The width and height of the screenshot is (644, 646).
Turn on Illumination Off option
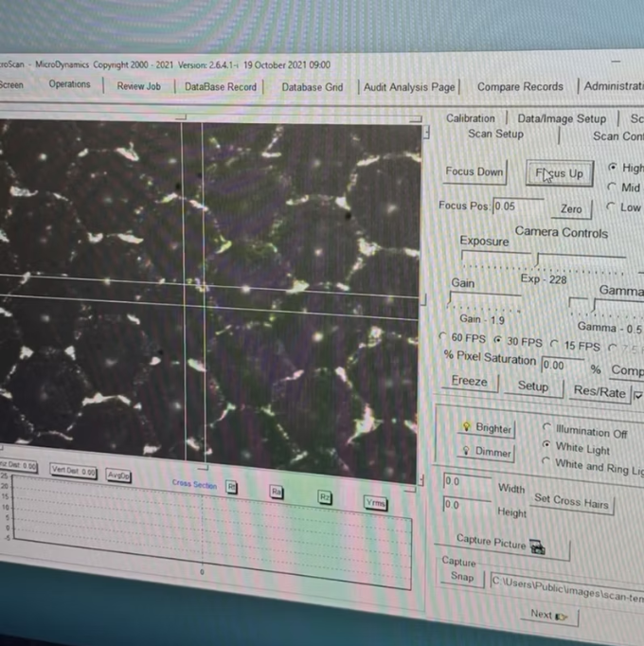pos(546,428)
